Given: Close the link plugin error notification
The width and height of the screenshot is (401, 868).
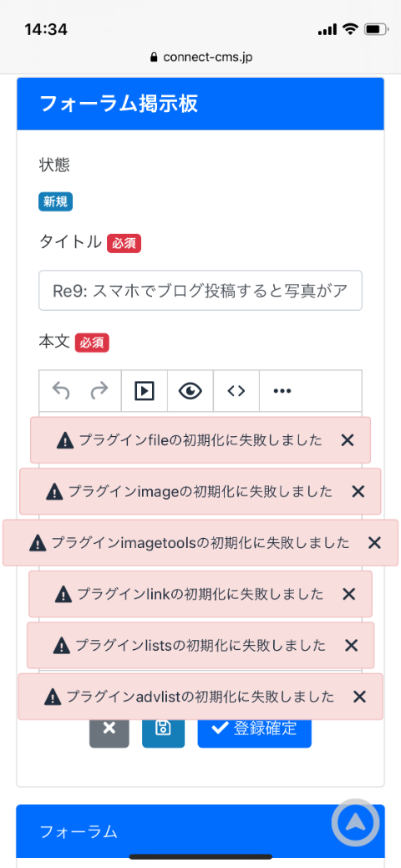Looking at the screenshot, I should tap(348, 594).
